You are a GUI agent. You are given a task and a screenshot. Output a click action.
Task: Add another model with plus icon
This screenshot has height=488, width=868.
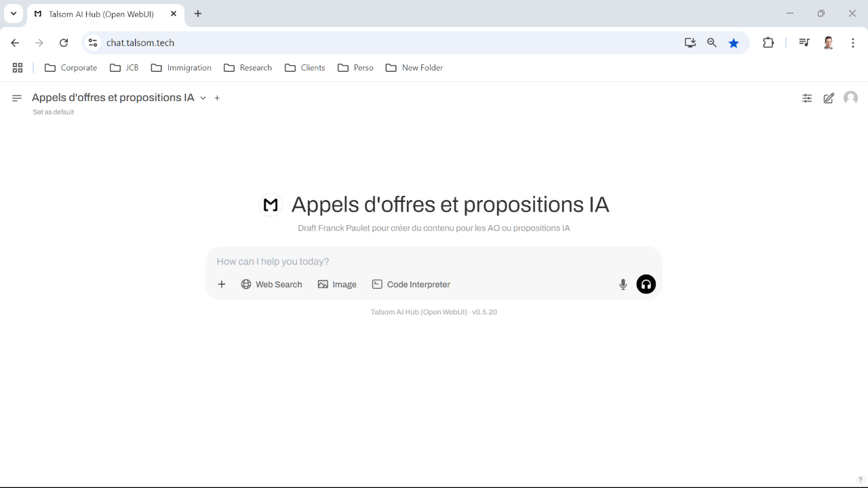tap(217, 98)
